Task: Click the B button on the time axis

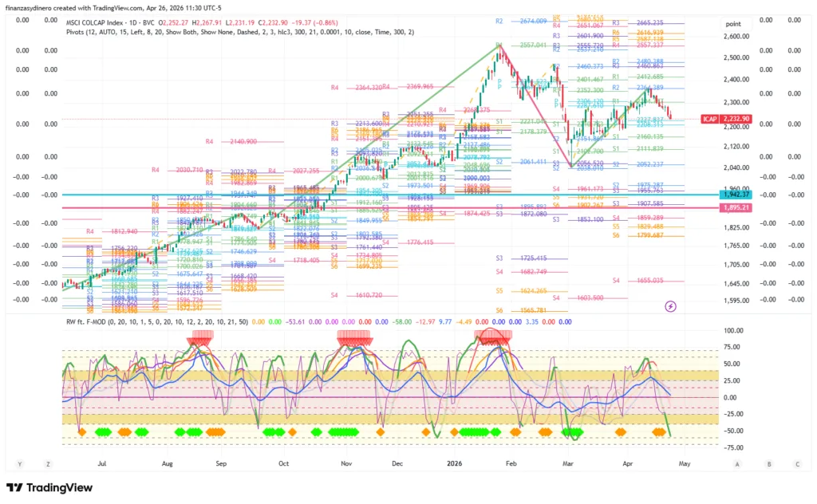Action: tap(768, 463)
